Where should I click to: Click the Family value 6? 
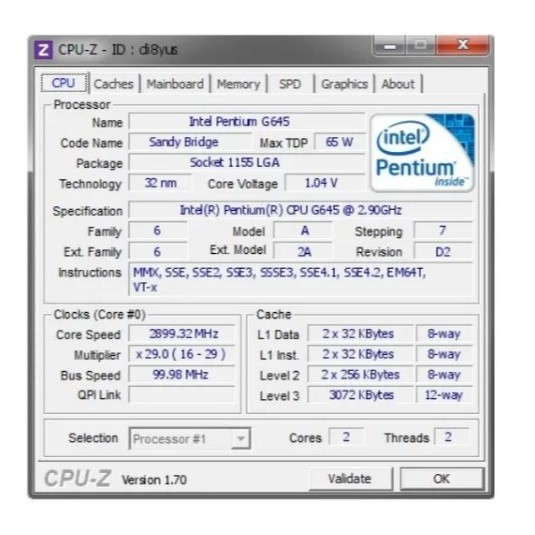pyautogui.click(x=158, y=231)
